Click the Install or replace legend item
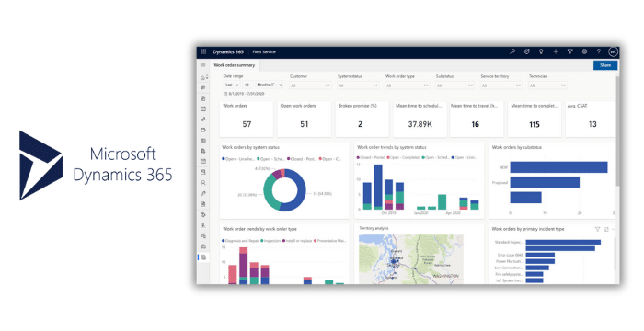Viewport: 644px width, 331px height. point(297,241)
